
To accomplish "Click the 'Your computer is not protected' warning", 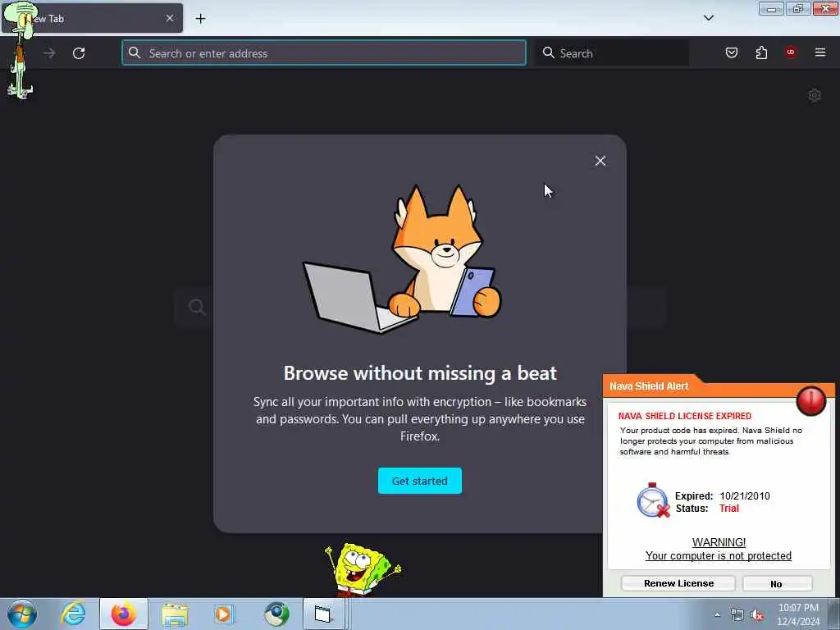I will point(718,555).
